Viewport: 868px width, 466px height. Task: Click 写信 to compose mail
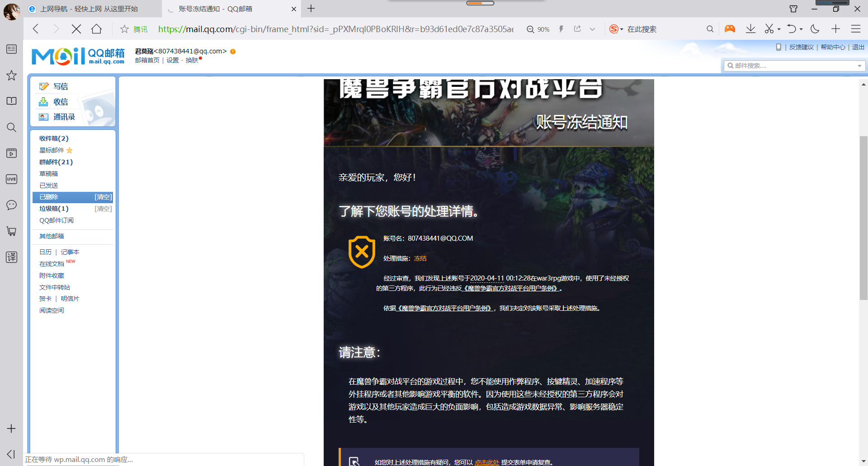pyautogui.click(x=60, y=86)
